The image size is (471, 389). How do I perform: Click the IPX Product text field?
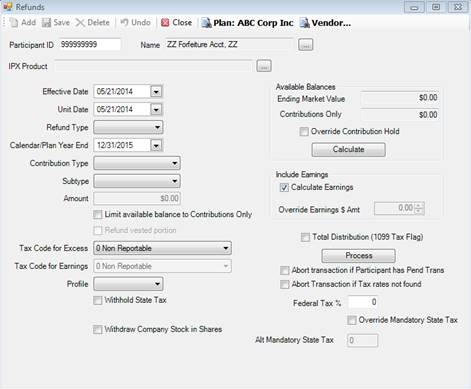(154, 66)
